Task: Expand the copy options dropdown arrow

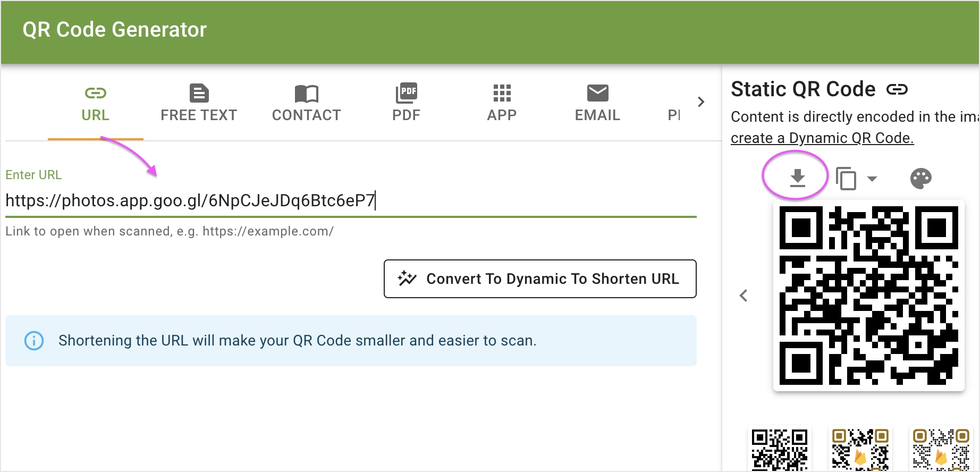Action: (x=872, y=179)
